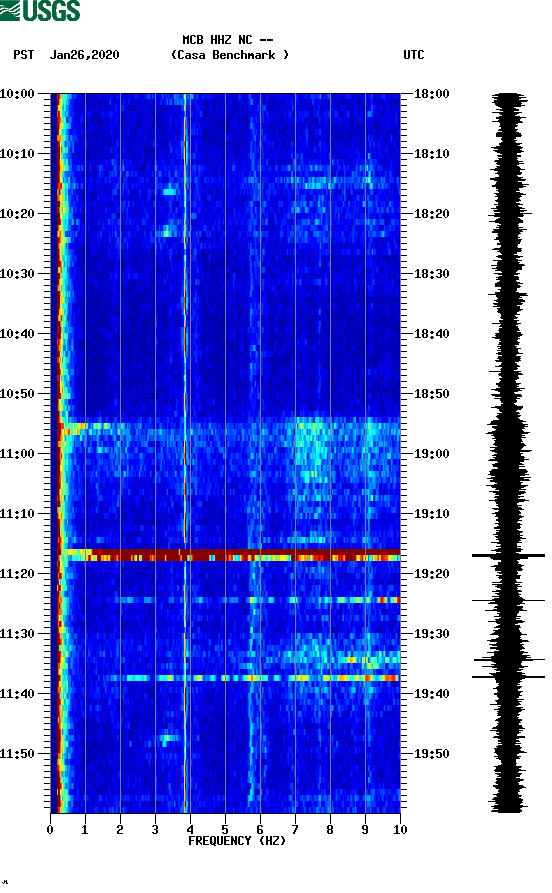Image resolution: width=552 pixels, height=893 pixels.
Task: Click the '19:40' UTC time label
Action: [432, 694]
